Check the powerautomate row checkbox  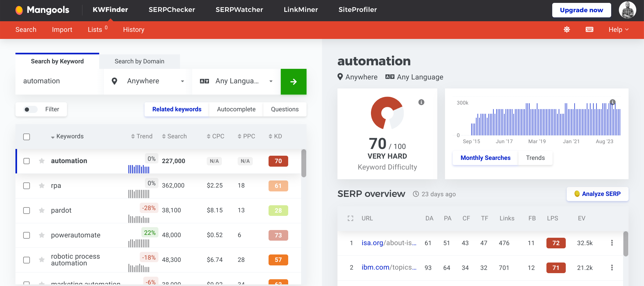(27, 235)
